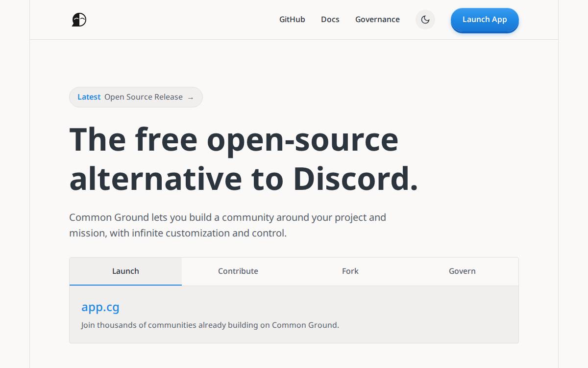588x368 pixels.
Task: Select the Launch tab
Action: (125, 271)
